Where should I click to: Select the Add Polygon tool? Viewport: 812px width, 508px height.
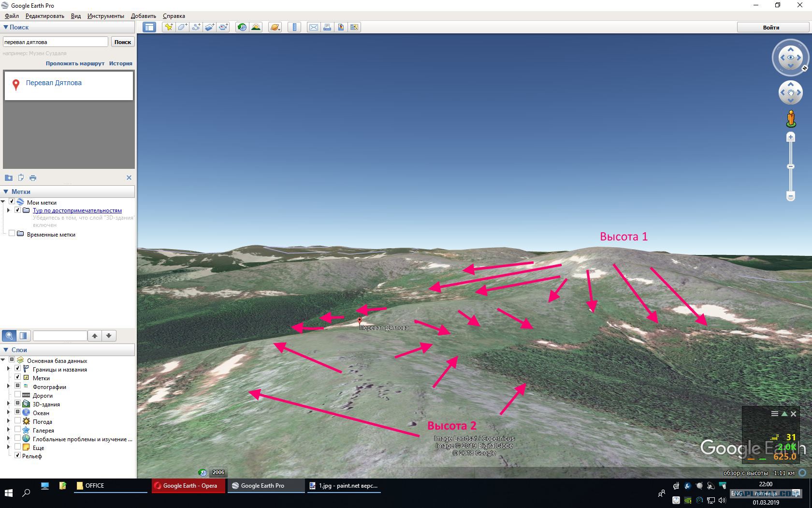click(182, 27)
